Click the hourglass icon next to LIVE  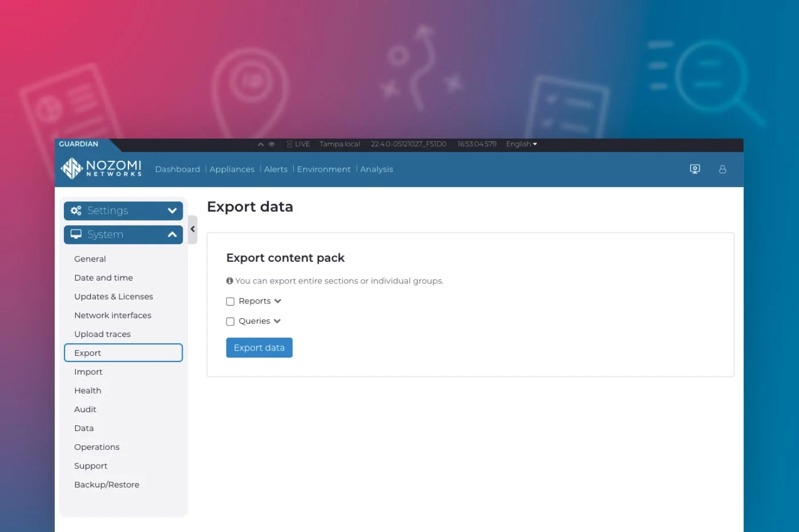pyautogui.click(x=289, y=144)
